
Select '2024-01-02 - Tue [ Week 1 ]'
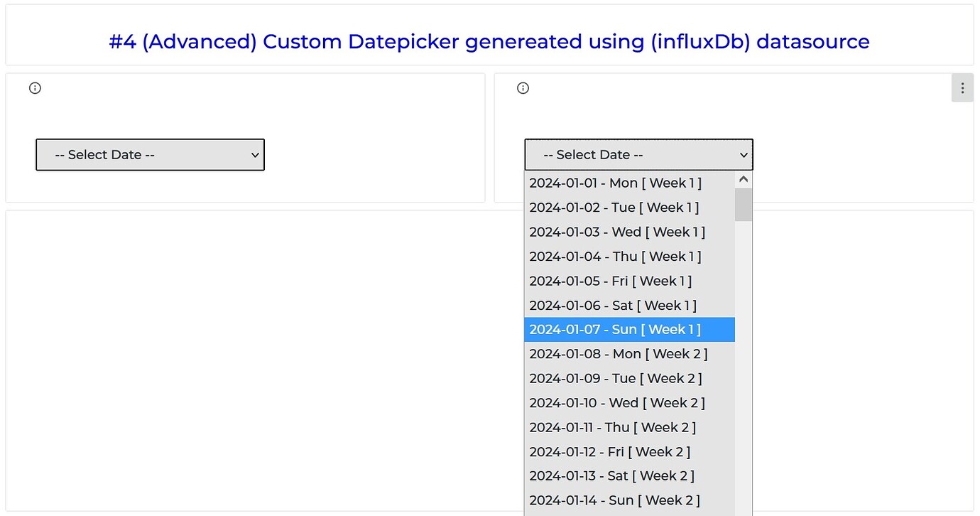coord(614,207)
